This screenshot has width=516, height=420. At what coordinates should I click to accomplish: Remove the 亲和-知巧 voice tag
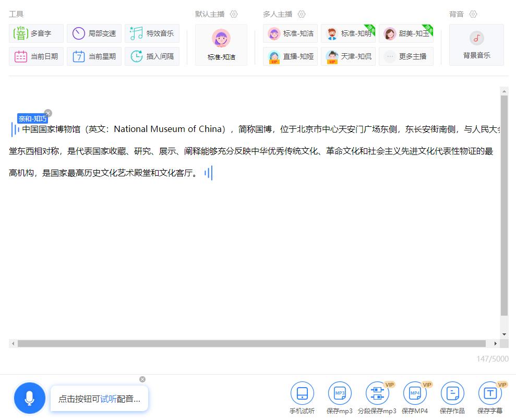pos(47,113)
